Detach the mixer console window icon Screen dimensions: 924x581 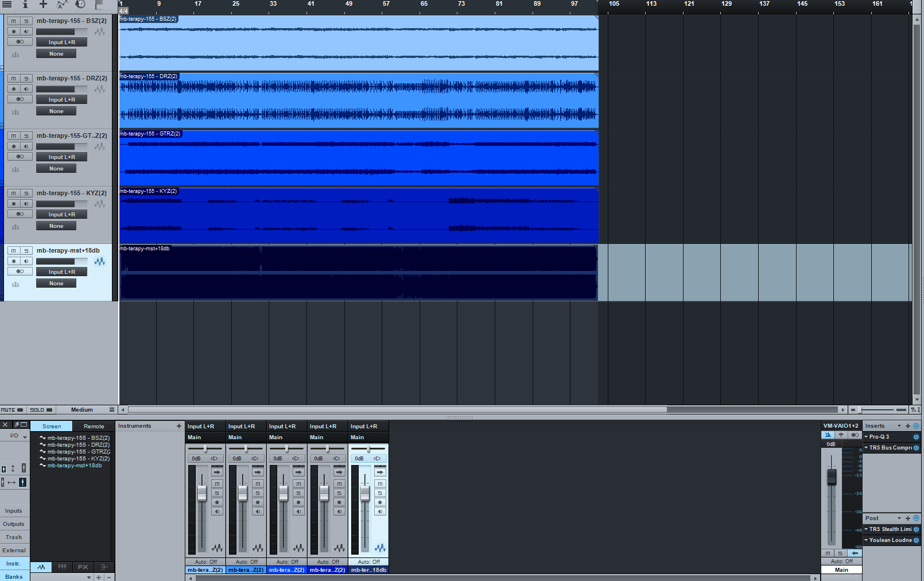[x=21, y=425]
